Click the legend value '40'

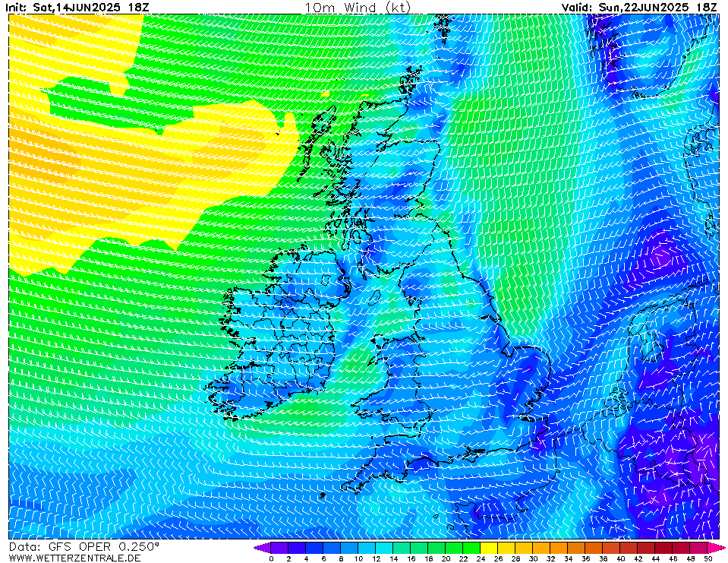620,558
